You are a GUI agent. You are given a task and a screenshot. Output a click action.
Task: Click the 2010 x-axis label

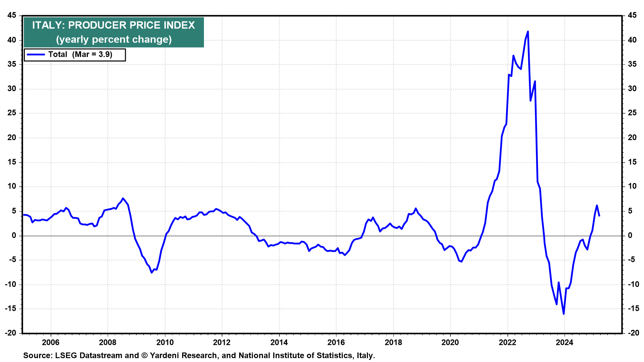(x=165, y=342)
